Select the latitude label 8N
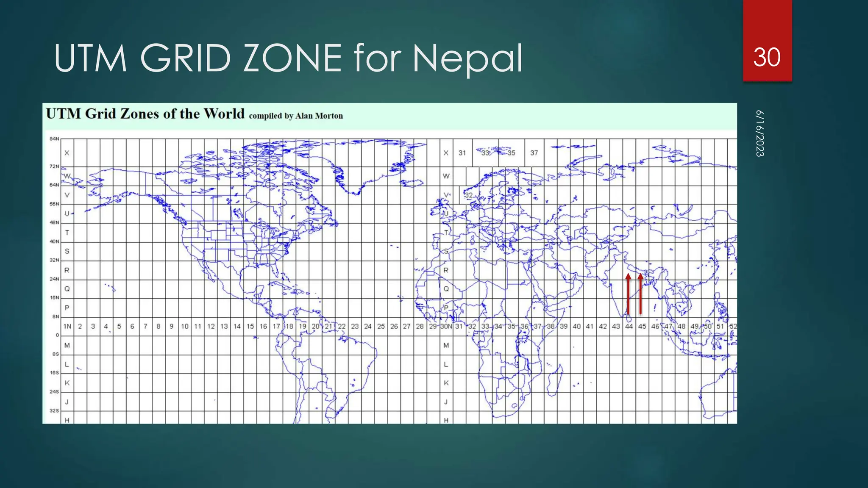Screen dimensions: 868x488 click(56, 317)
